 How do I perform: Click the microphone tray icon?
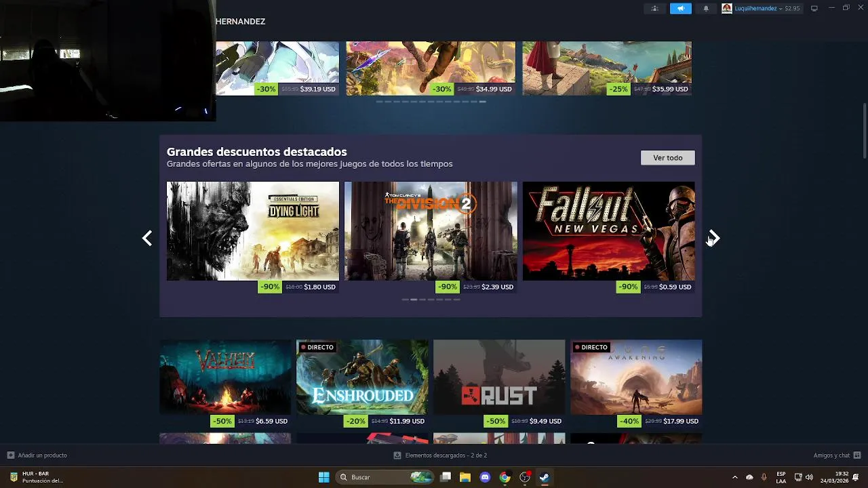click(x=764, y=477)
